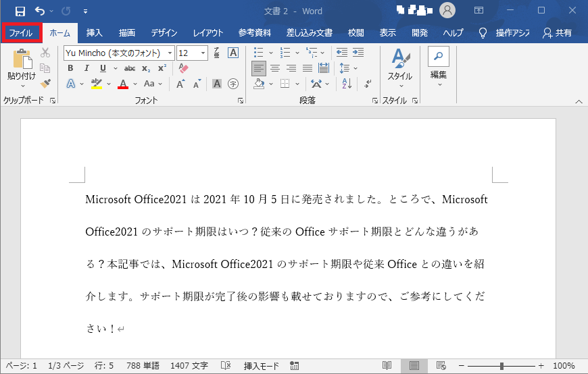Open the proofing check icon in status bar
This screenshot has width=588, height=374.
point(226,366)
